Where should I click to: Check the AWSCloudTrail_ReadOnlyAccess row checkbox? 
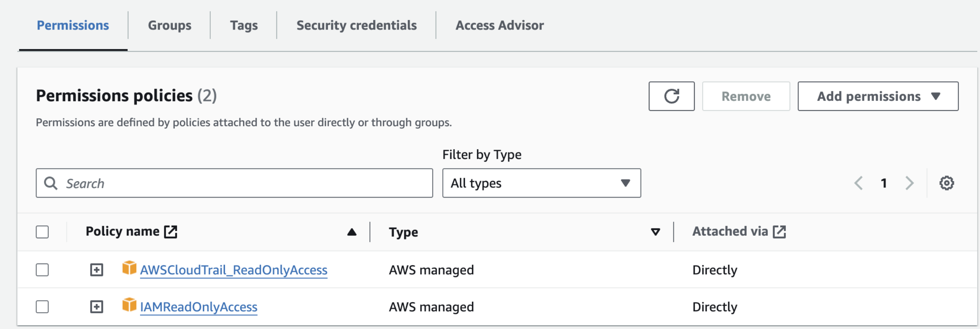(42, 270)
